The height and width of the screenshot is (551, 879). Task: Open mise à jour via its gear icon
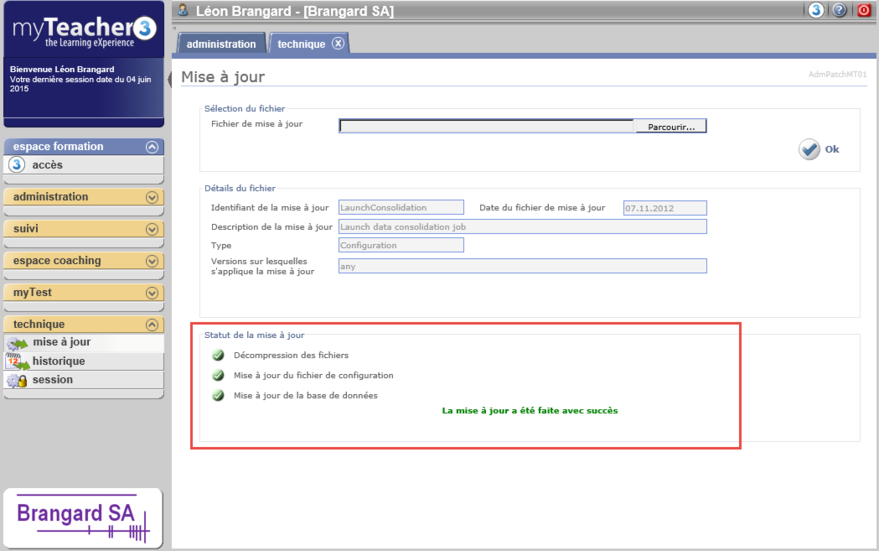17,343
